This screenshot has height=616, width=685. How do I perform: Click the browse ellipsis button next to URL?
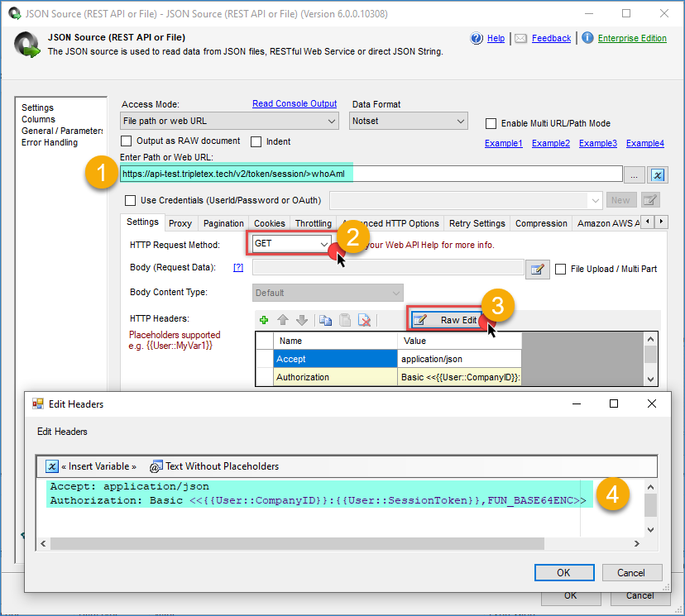tap(635, 174)
